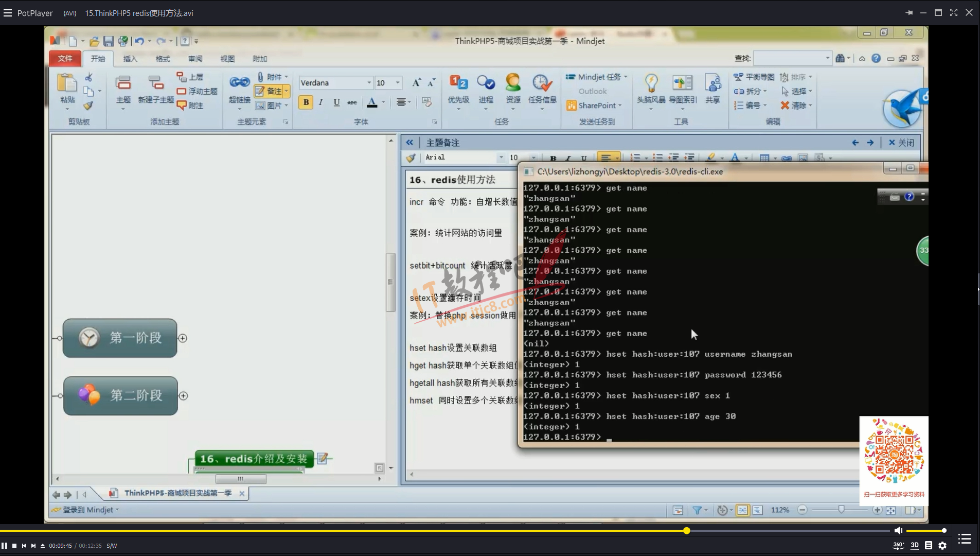980x556 pixels.
Task: Add a 附注 callout
Action: (x=190, y=106)
